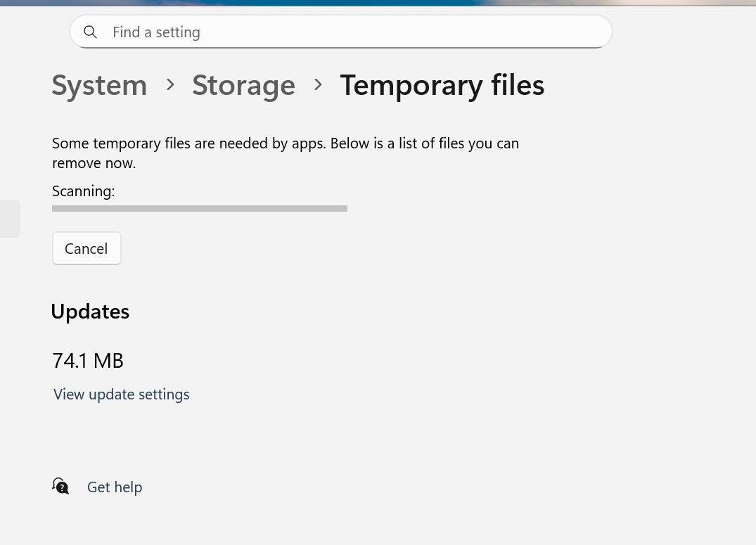Click the Scanning status label

point(83,191)
